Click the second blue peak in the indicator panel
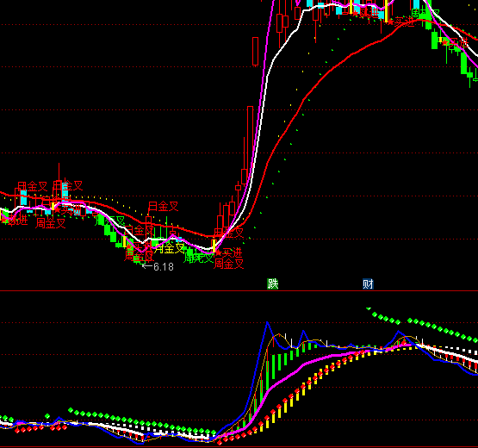Screen dimensions: 478x448 303,332
